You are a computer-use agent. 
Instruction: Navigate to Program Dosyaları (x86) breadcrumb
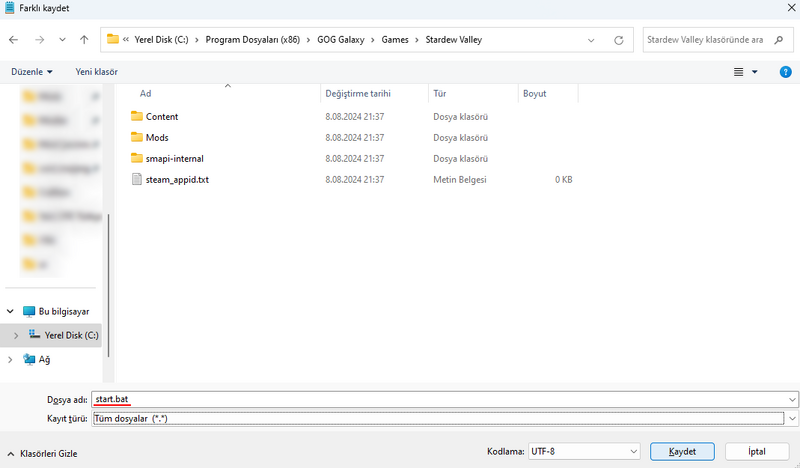[x=253, y=40]
